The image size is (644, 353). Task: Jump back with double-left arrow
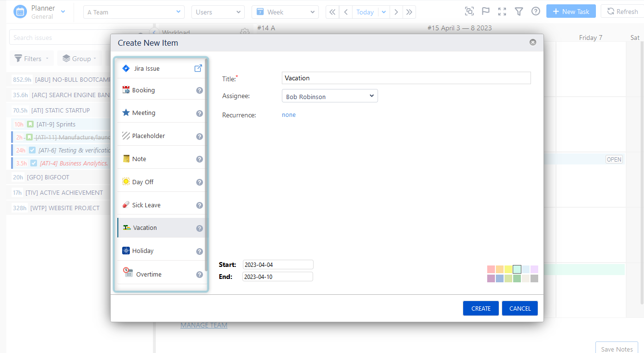coord(332,12)
